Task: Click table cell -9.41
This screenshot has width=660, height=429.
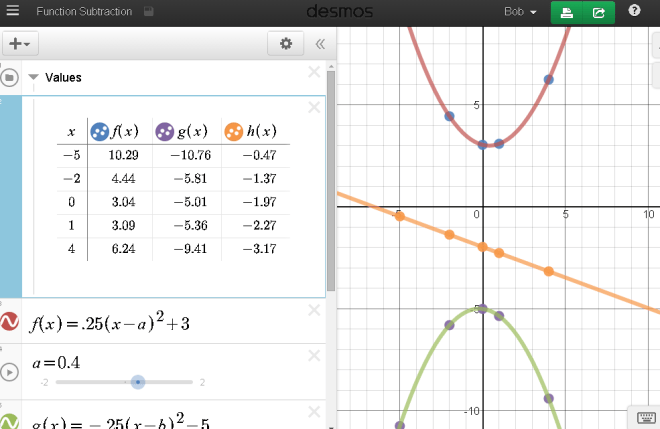Action: tap(190, 249)
